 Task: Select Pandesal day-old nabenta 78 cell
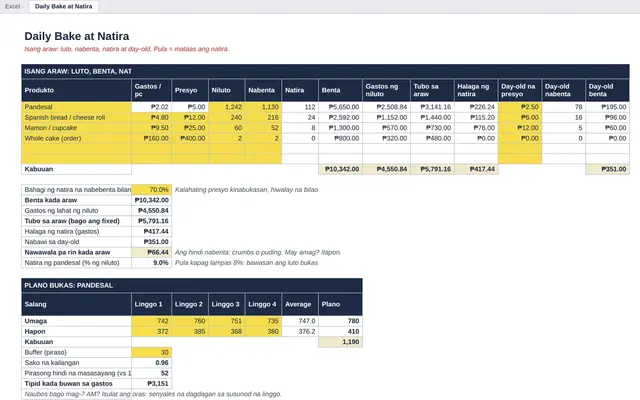(564, 107)
